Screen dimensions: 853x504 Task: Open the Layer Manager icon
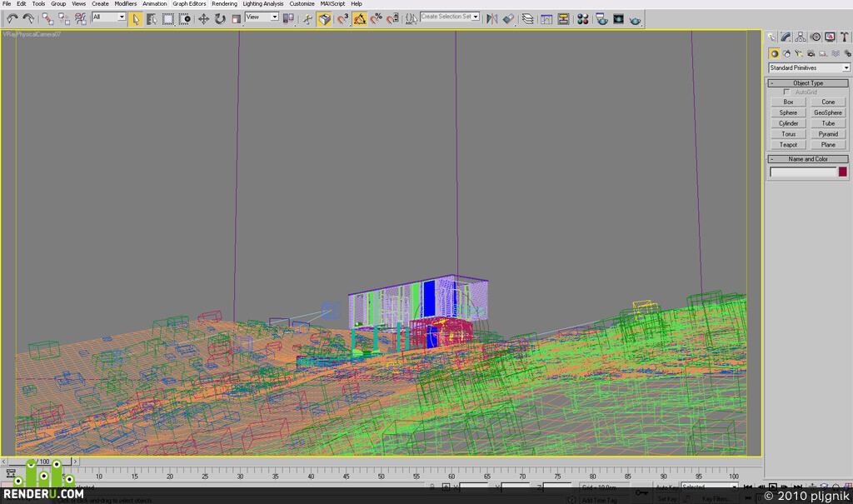click(x=527, y=19)
